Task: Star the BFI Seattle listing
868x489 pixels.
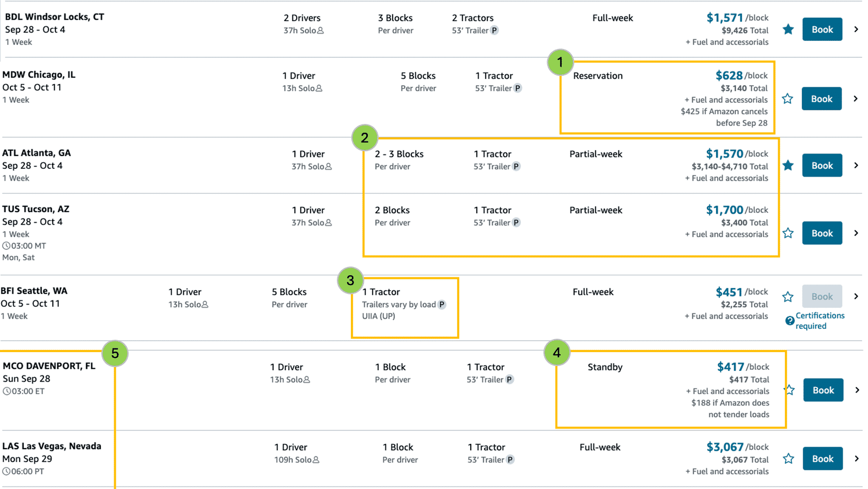Action: click(788, 297)
